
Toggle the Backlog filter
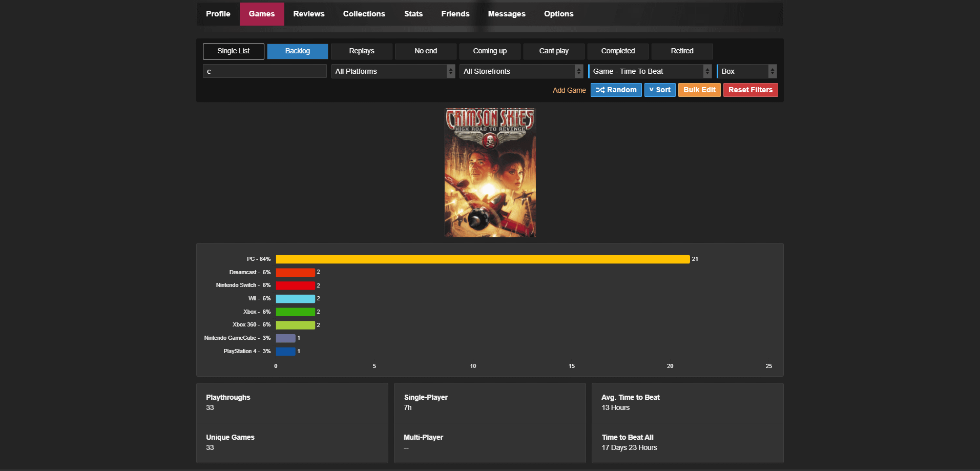[297, 51]
